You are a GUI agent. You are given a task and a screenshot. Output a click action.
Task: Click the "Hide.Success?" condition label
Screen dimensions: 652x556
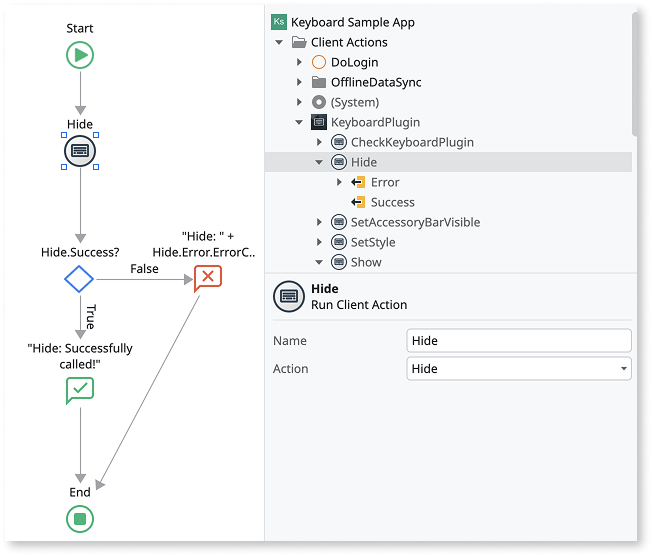80,252
